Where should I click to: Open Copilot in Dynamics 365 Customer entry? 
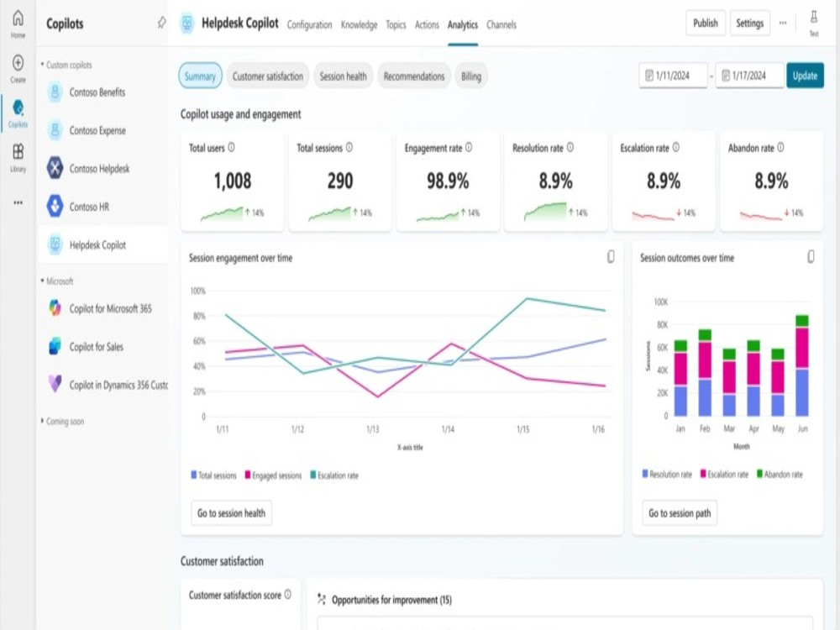(x=102, y=385)
